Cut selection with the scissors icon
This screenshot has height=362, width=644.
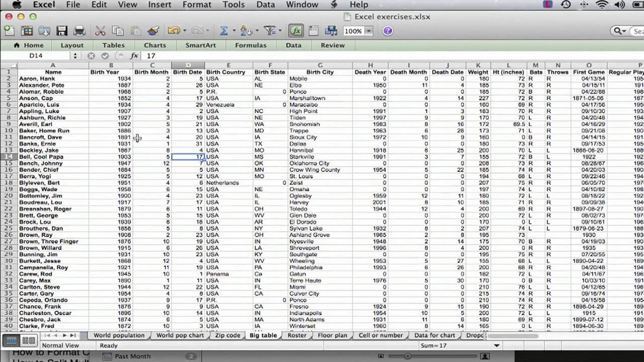tap(101, 31)
